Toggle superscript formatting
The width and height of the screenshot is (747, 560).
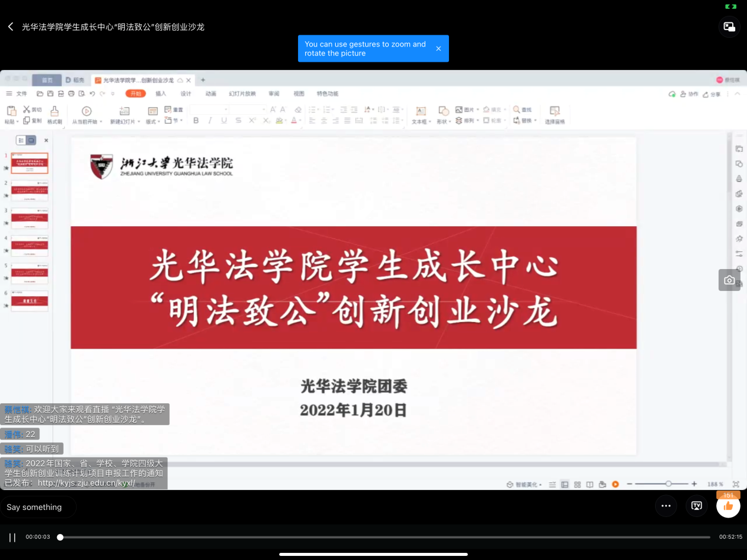click(252, 120)
